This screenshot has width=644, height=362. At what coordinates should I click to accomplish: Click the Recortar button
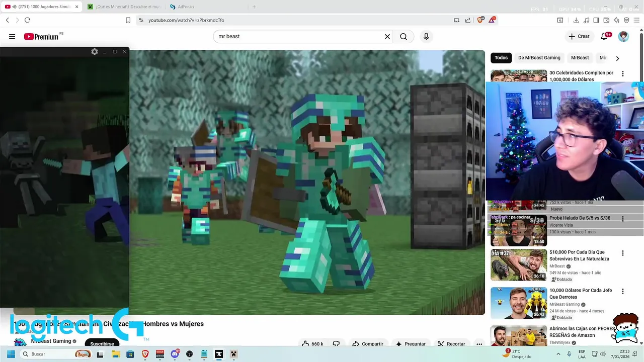pos(451,344)
